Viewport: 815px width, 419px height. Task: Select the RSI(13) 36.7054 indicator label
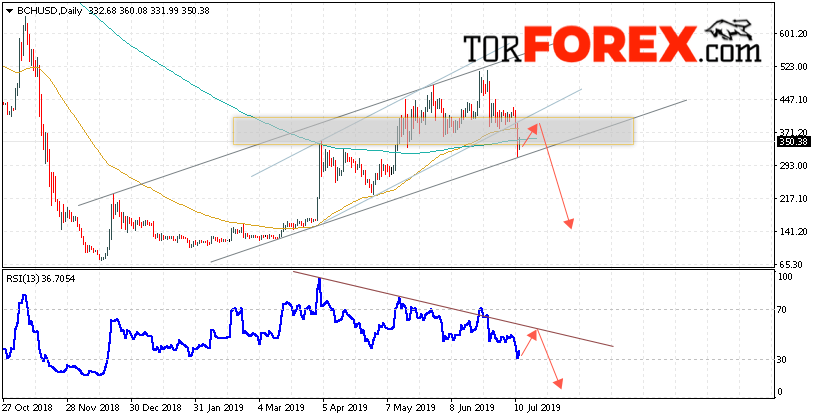tap(40, 279)
